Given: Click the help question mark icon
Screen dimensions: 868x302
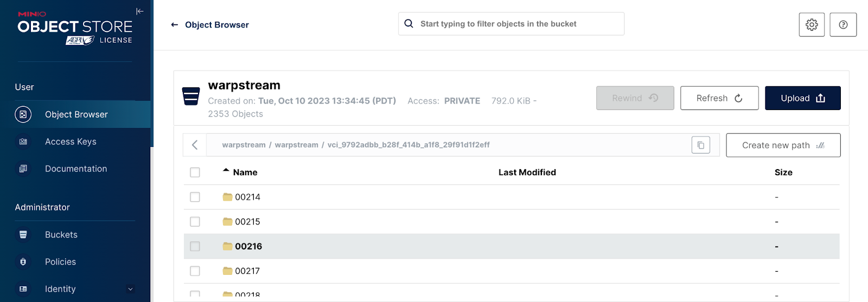Looking at the screenshot, I should click(x=843, y=25).
